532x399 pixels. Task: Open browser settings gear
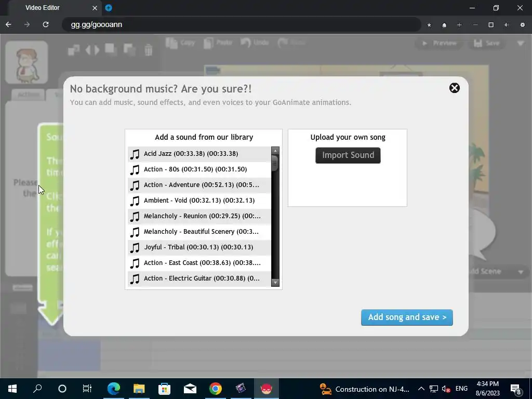pos(523,25)
